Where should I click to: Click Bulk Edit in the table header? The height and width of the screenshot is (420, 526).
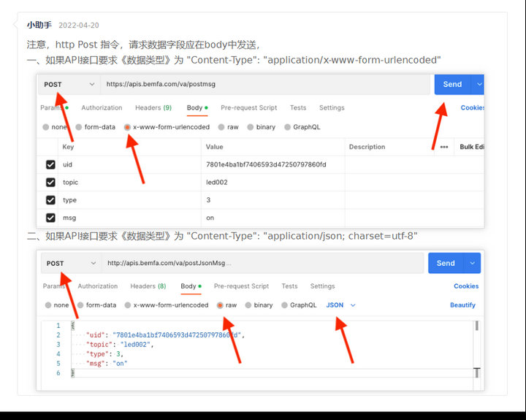pos(471,147)
